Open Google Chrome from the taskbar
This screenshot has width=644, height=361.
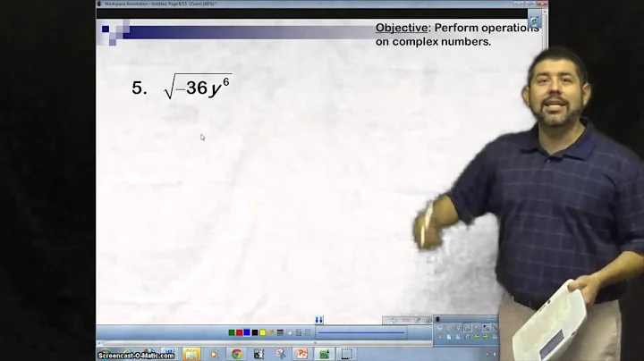[x=237, y=354]
